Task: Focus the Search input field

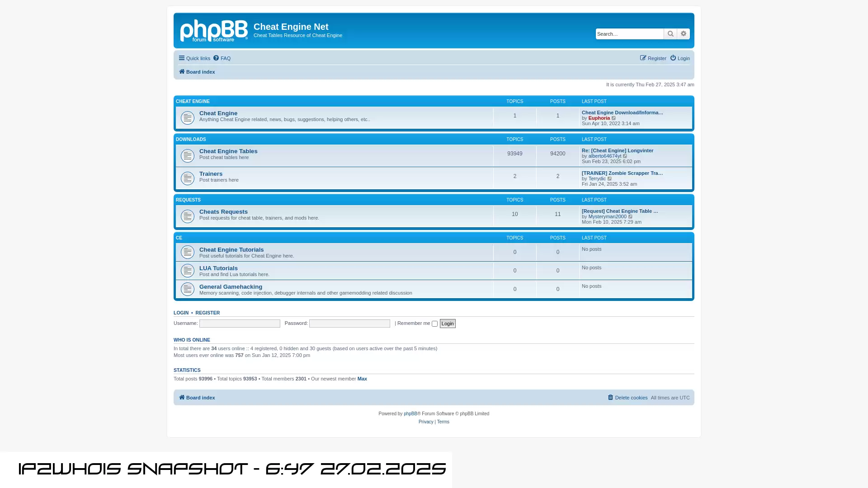Action: [629, 34]
